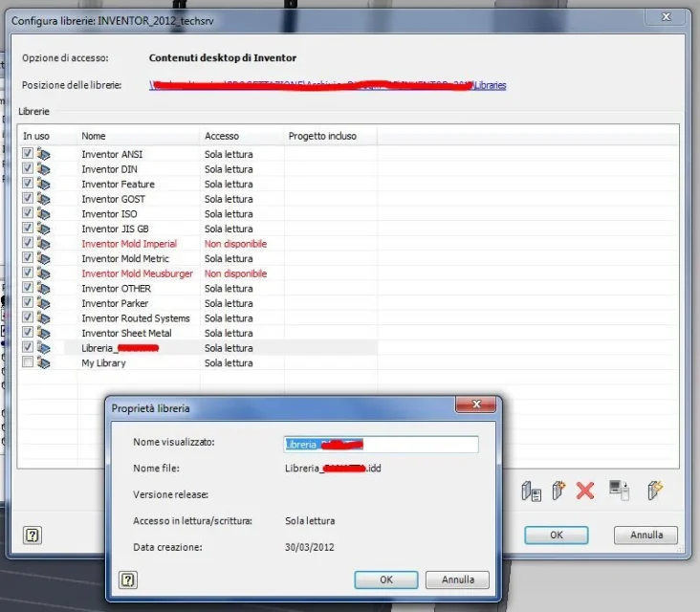Viewport: 700px width, 612px height.
Task: Click Annulla in Proprietà libreria dialog
Action: coord(458,579)
